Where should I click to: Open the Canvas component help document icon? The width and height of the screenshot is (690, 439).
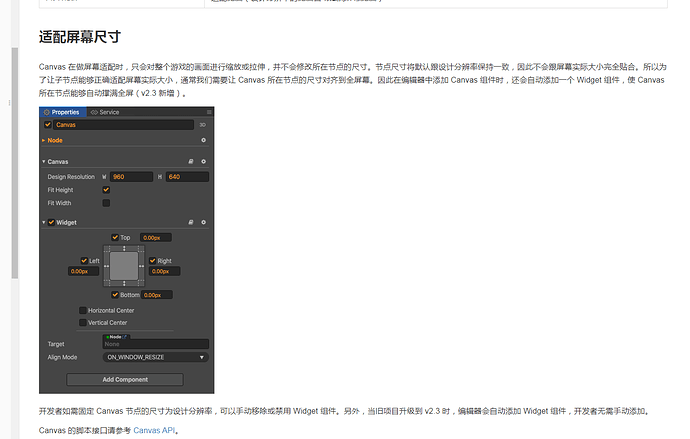[191, 161]
